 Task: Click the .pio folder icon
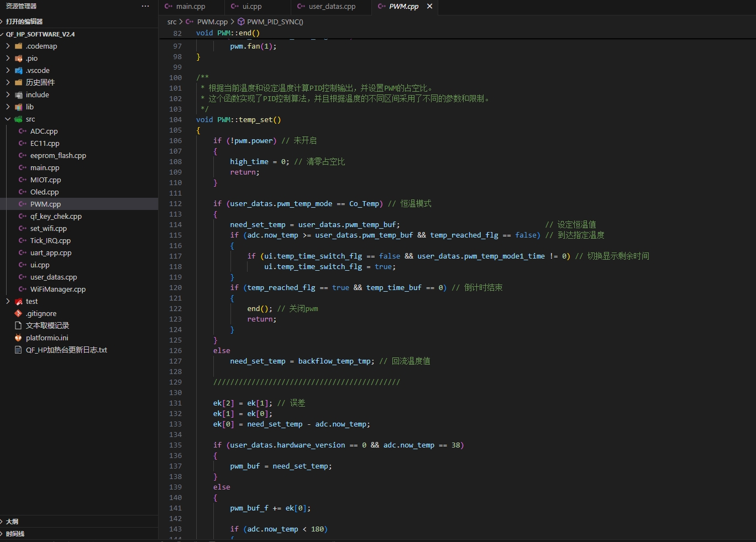coord(18,58)
